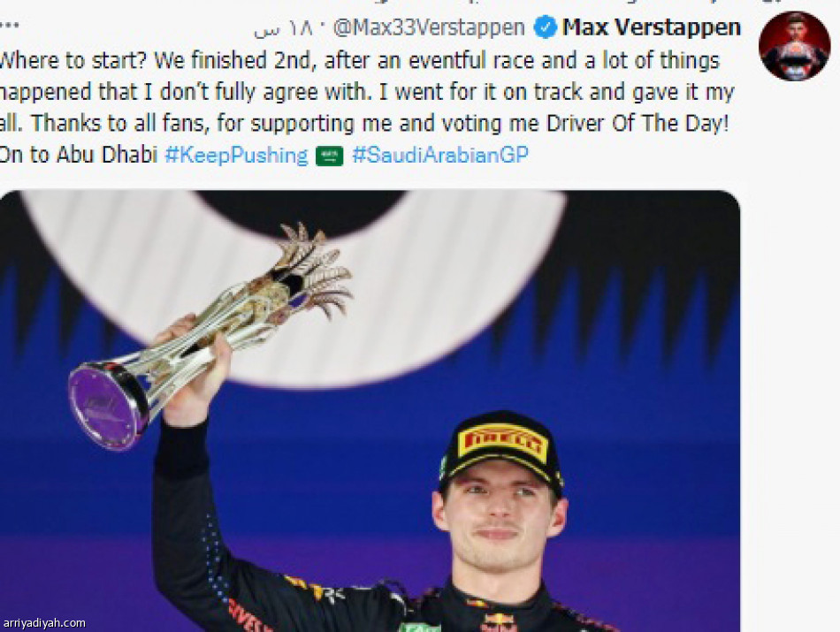This screenshot has height=632, width=840.
Task: Click the Red Bull logo on the suit
Action: click(x=499, y=623)
